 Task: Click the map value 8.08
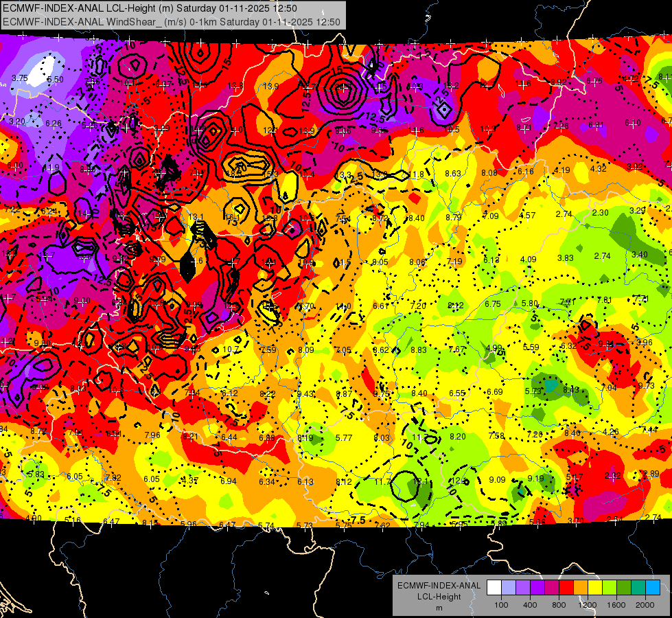coord(489,173)
